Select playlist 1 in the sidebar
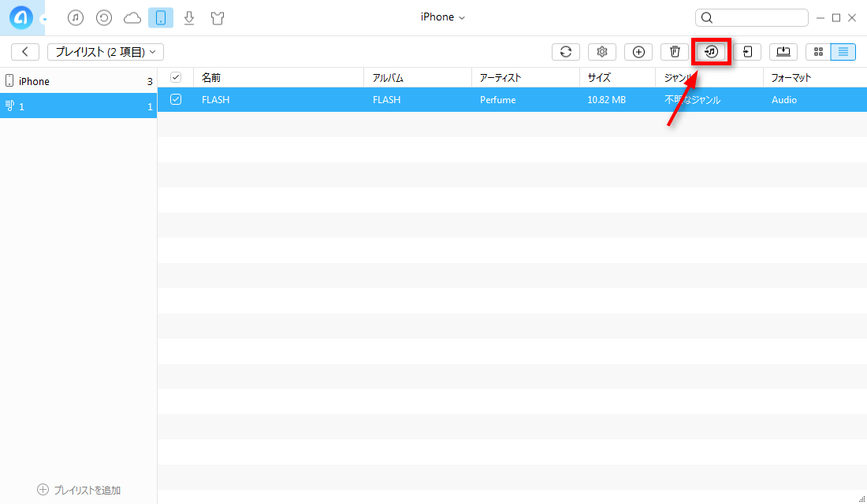867x504 pixels. click(79, 106)
